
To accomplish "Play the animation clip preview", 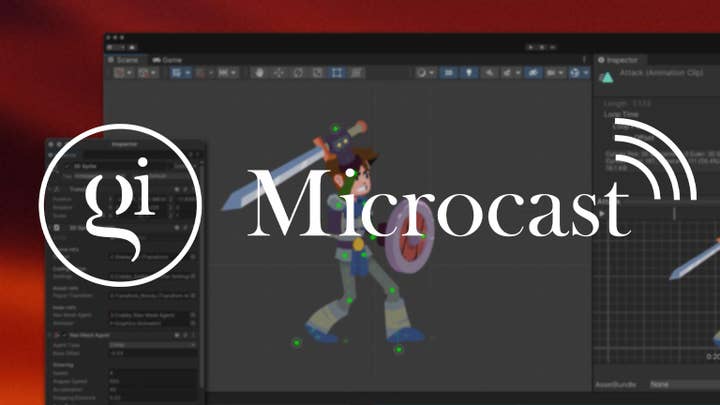I will tap(602, 214).
